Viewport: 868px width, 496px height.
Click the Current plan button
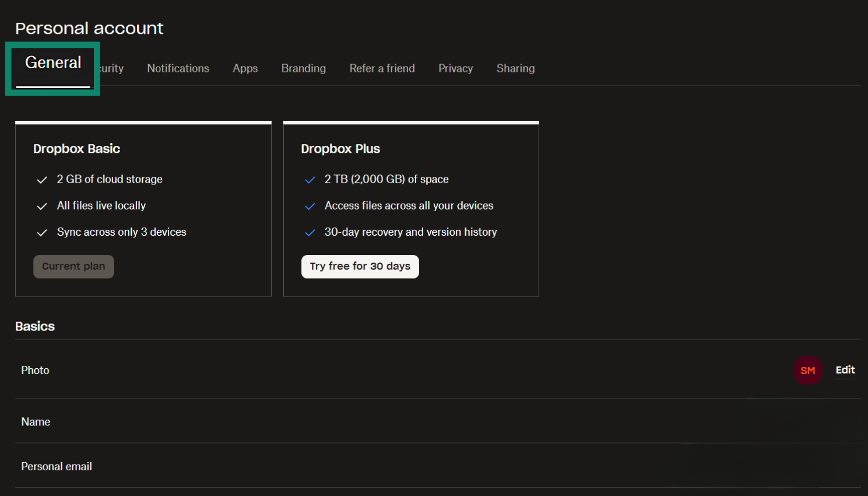pos(73,267)
